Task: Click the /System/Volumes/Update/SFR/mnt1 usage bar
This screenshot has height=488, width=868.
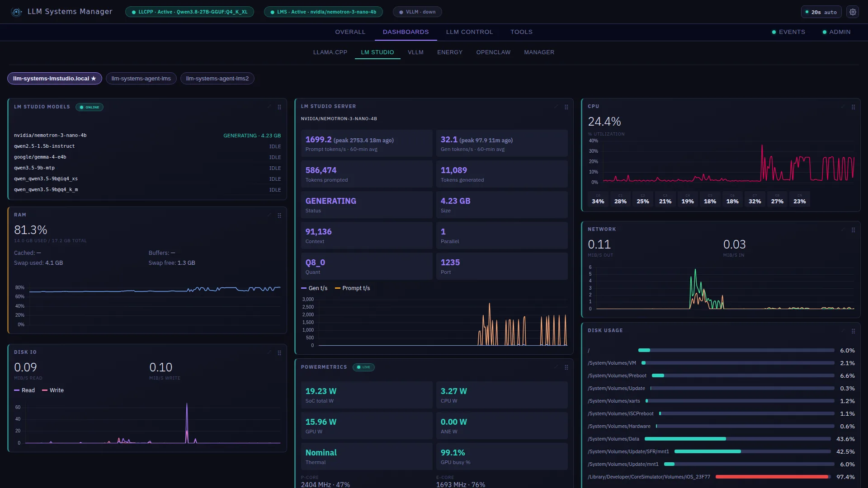Action: coord(752,451)
